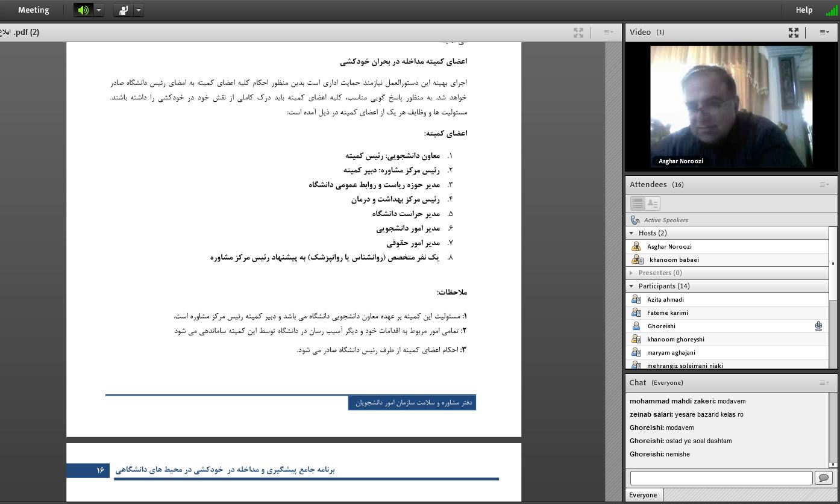Screen dimensions: 840x504
Task: Open the speaker options dropdown arrow
Action: pos(99,10)
